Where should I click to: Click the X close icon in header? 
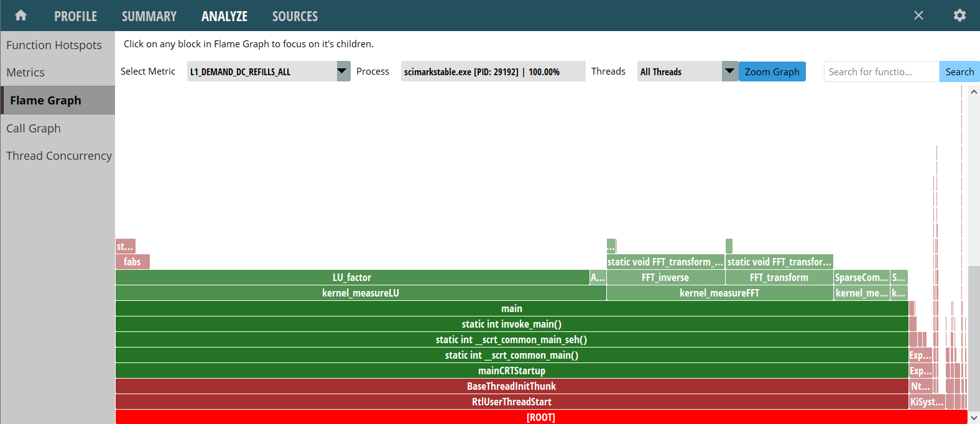(x=918, y=16)
